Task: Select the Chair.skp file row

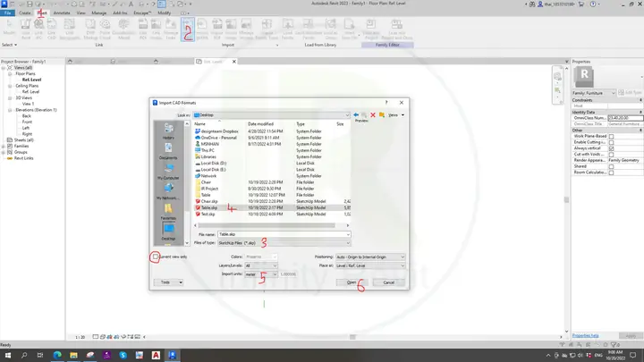Action: [272, 201]
